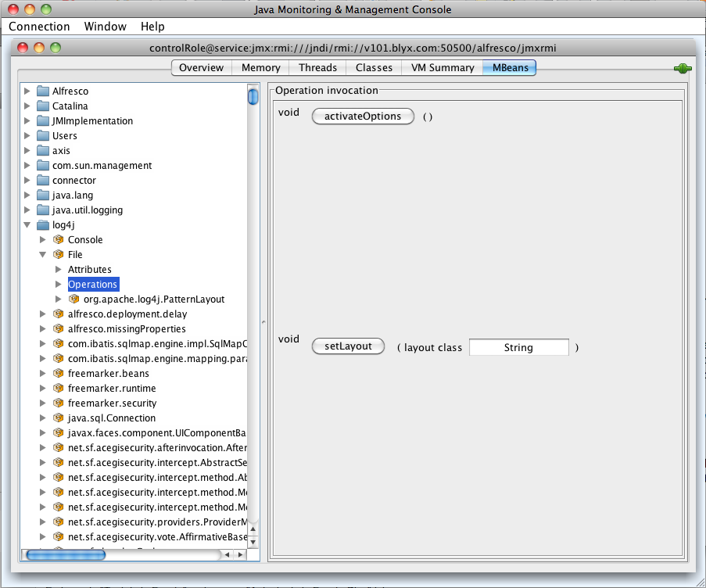706x588 pixels.
Task: Click the tree scroll left arrow
Action: pyautogui.click(x=228, y=554)
